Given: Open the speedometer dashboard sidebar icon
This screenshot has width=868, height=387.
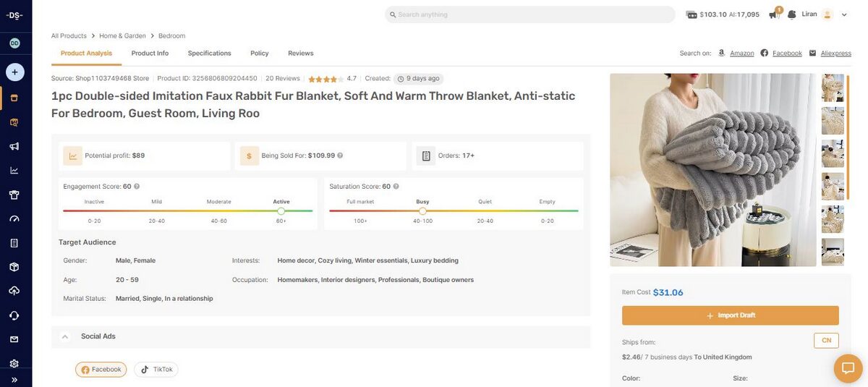Looking at the screenshot, I should click(14, 218).
